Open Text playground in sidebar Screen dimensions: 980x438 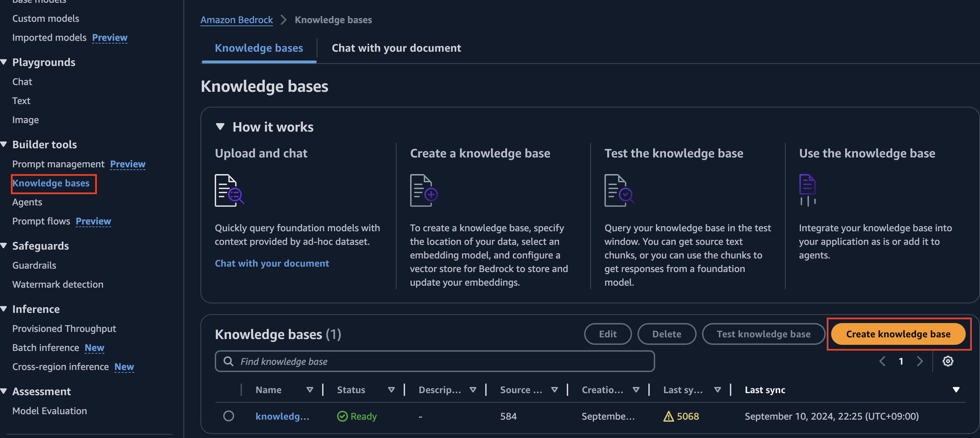coord(21,101)
